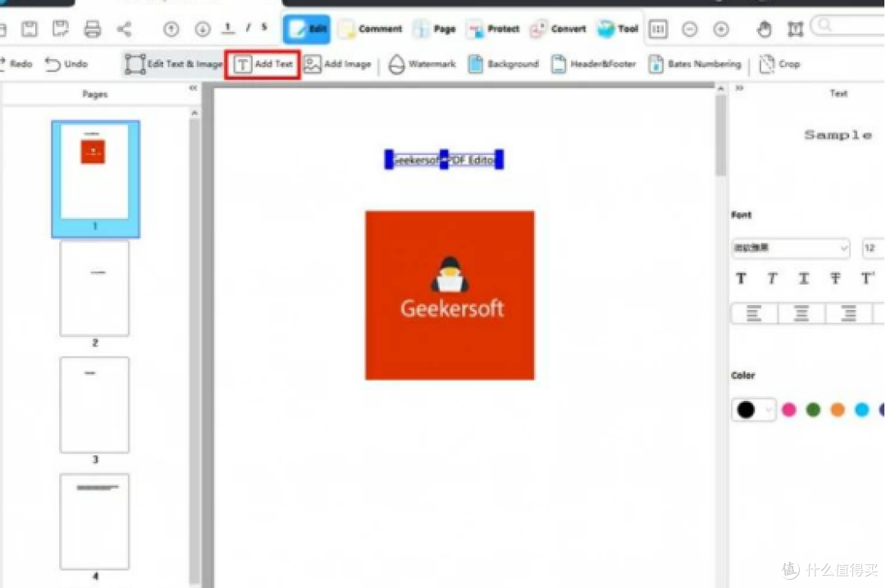Click the Save As icon
The height and width of the screenshot is (588, 886).
click(x=60, y=29)
